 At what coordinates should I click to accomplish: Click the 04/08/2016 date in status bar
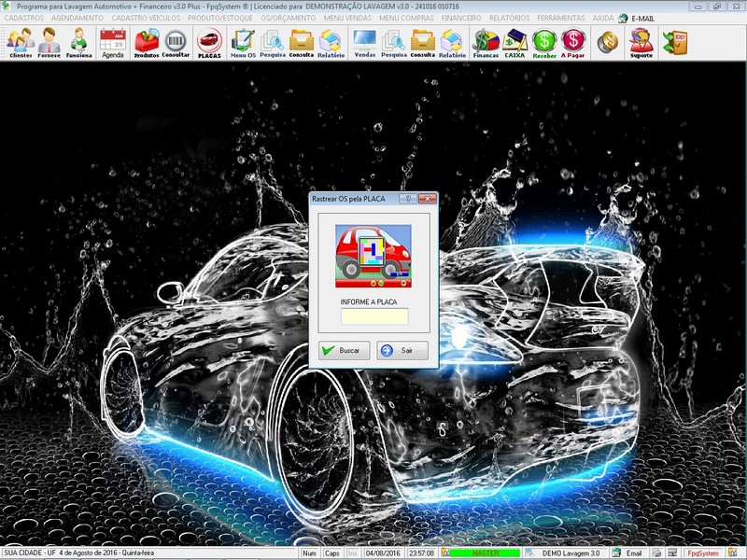coord(383,553)
